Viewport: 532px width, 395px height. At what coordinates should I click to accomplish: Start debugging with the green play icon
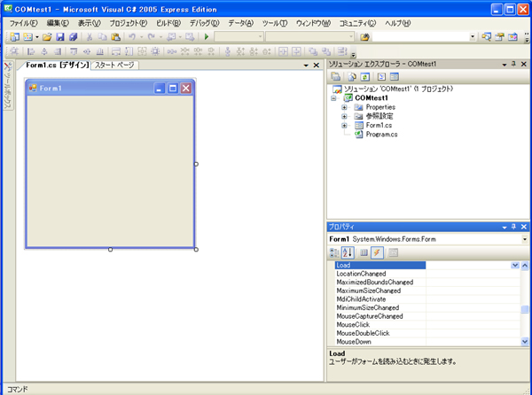click(x=207, y=36)
